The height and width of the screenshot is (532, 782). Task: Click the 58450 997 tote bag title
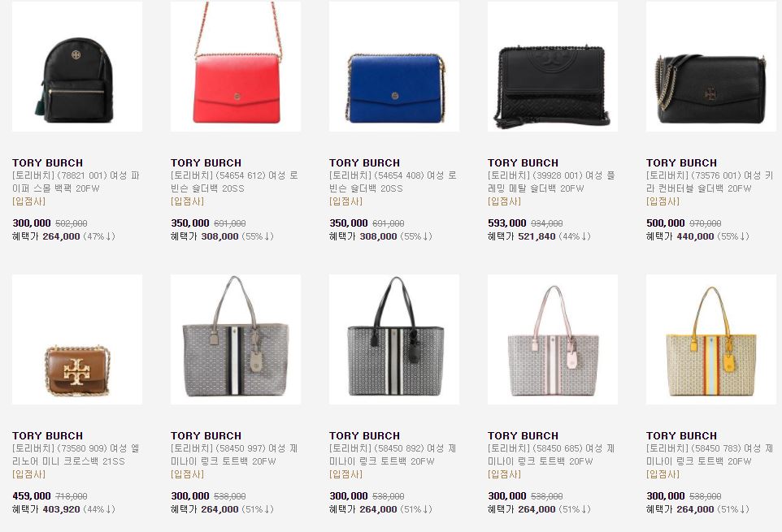pyautogui.click(x=234, y=455)
